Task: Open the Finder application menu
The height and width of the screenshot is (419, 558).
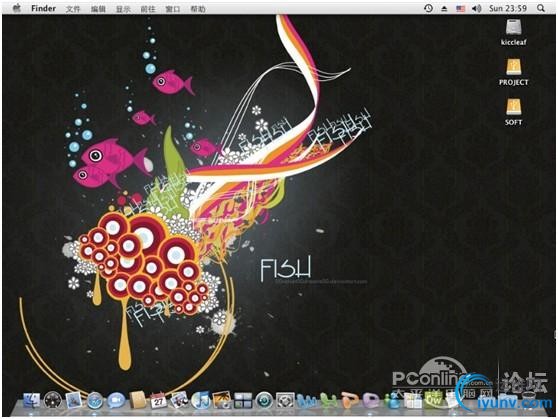Action: pyautogui.click(x=43, y=8)
